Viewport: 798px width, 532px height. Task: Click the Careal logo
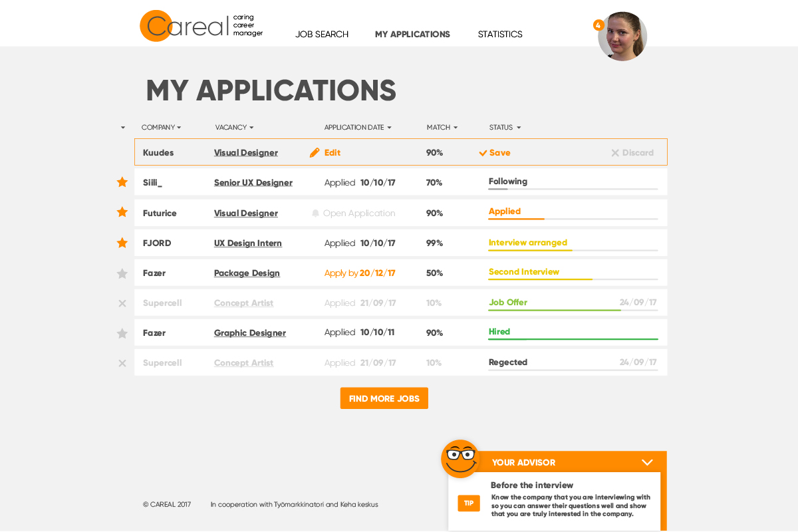click(201, 26)
